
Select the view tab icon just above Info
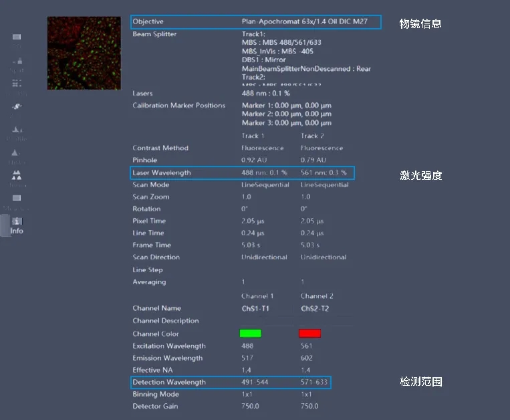[17, 198]
